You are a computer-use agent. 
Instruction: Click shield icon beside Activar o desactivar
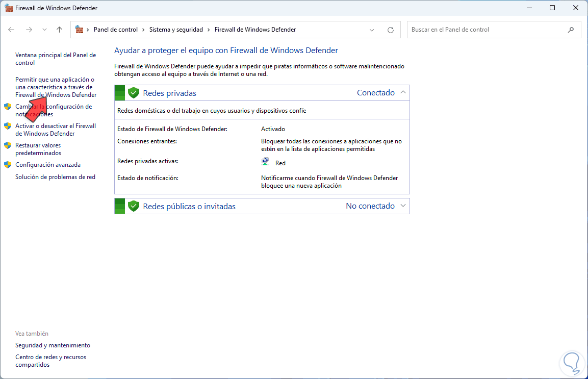pos(8,126)
